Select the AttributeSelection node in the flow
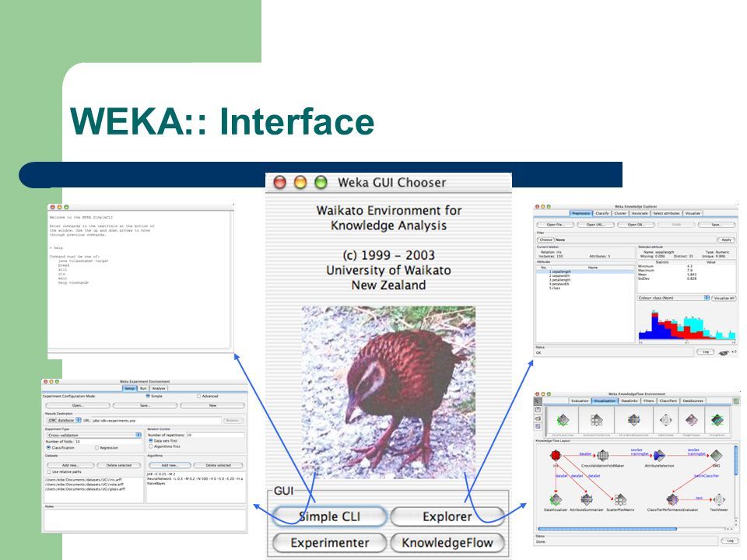 tap(659, 455)
